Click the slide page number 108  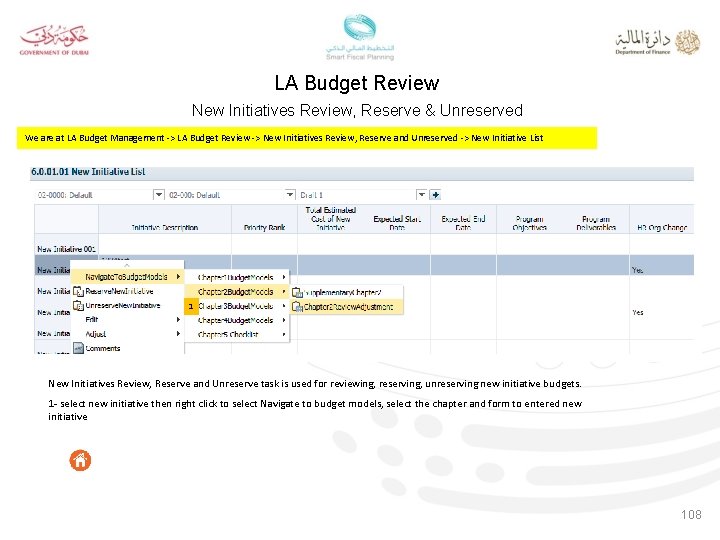(691, 514)
